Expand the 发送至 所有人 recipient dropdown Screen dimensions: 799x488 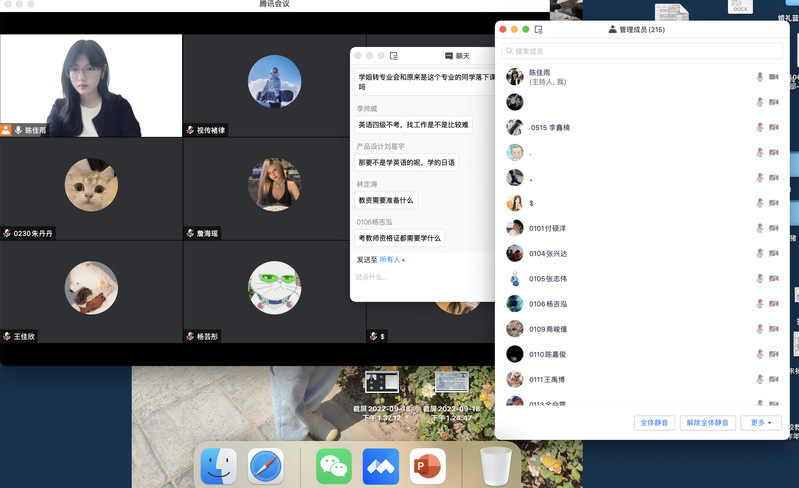click(392, 260)
